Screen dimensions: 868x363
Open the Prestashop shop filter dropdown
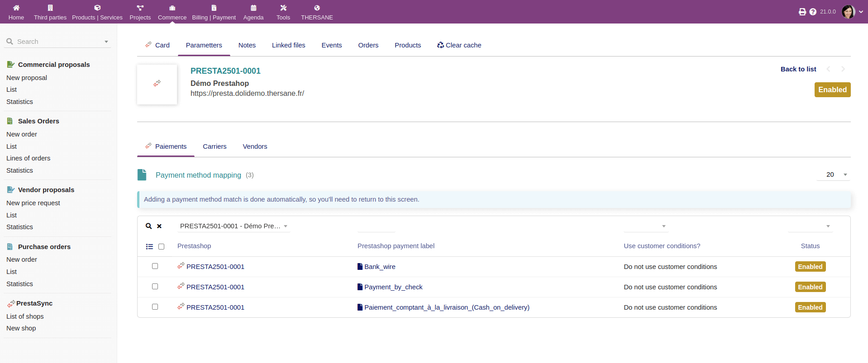tap(234, 226)
